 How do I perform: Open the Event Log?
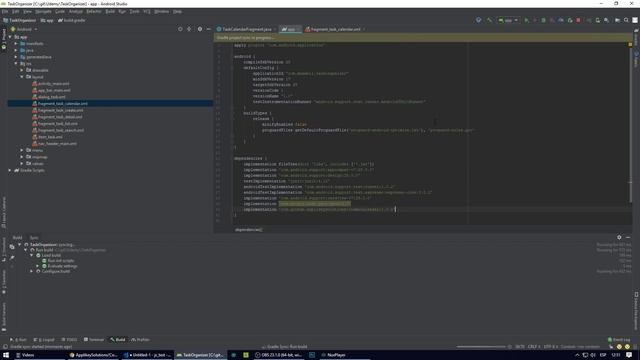[x=619, y=340]
